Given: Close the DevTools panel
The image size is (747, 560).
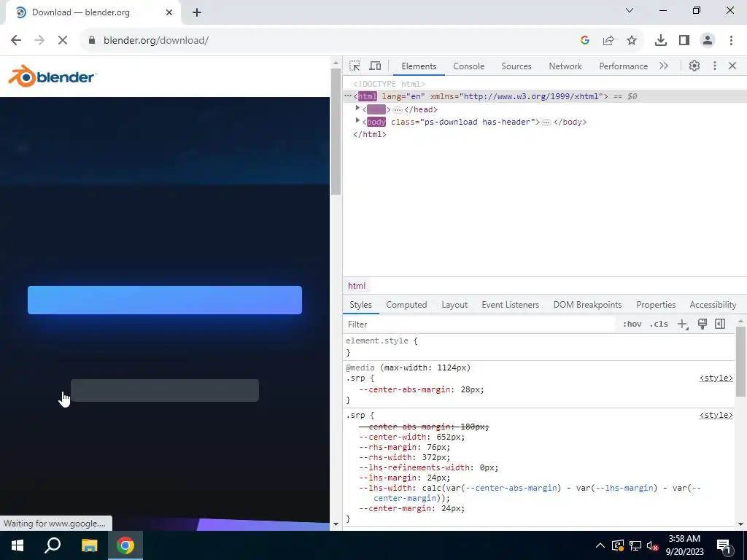Looking at the screenshot, I should (x=732, y=66).
